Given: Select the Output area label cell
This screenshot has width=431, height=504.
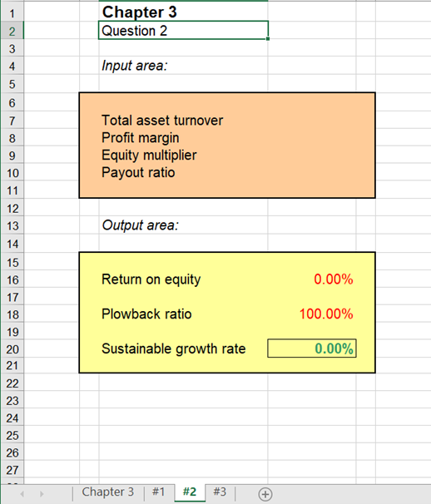Looking at the screenshot, I should pyautogui.click(x=183, y=225).
